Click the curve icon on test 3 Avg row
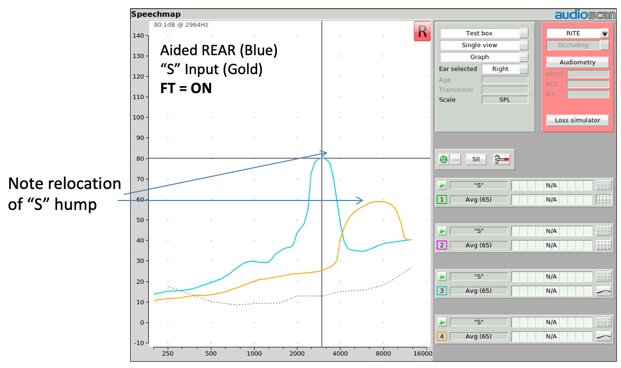Screen dimensions: 621x368 604,291
